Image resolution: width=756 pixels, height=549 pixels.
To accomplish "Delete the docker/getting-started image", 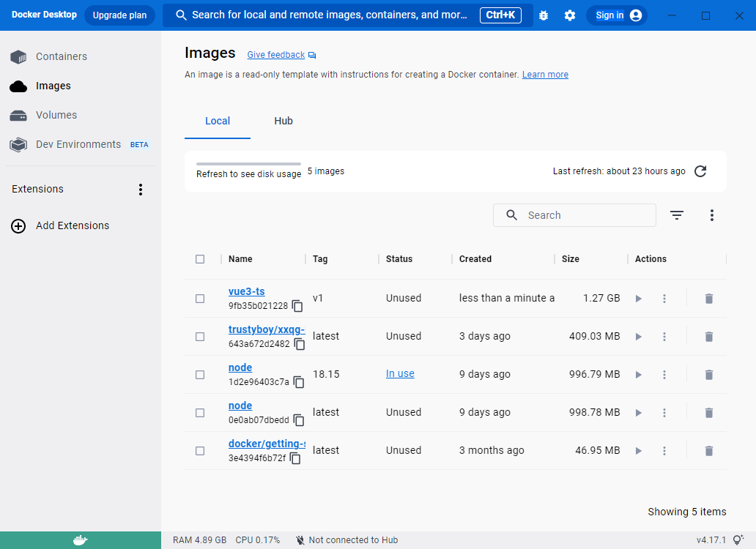I will pos(709,451).
